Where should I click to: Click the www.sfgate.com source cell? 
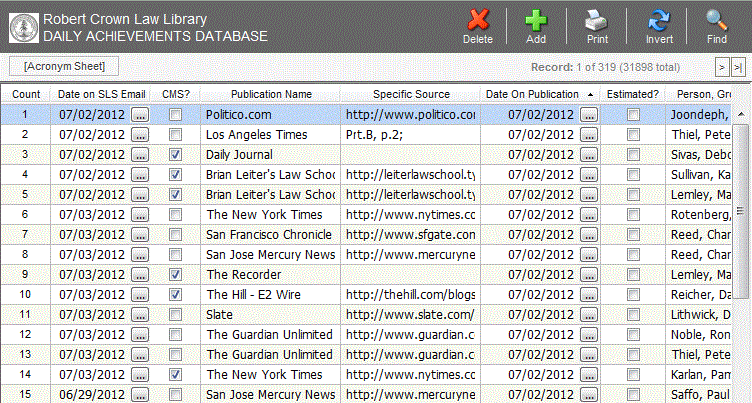pos(411,235)
